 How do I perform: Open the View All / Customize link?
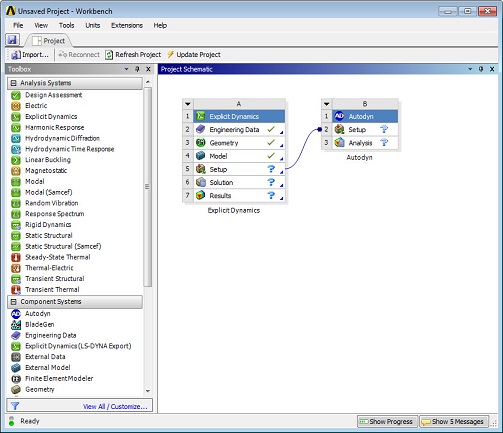point(115,406)
